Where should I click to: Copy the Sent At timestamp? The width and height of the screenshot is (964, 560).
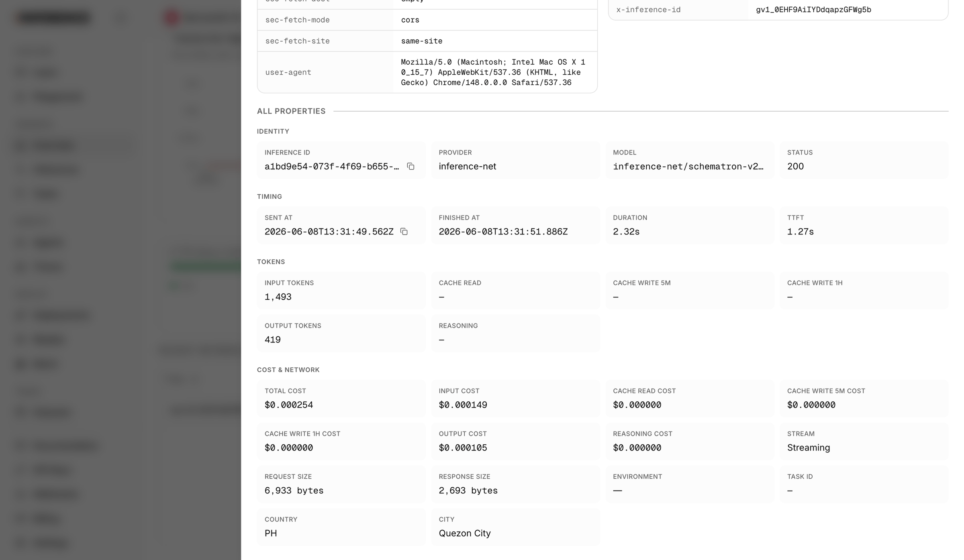404,232
